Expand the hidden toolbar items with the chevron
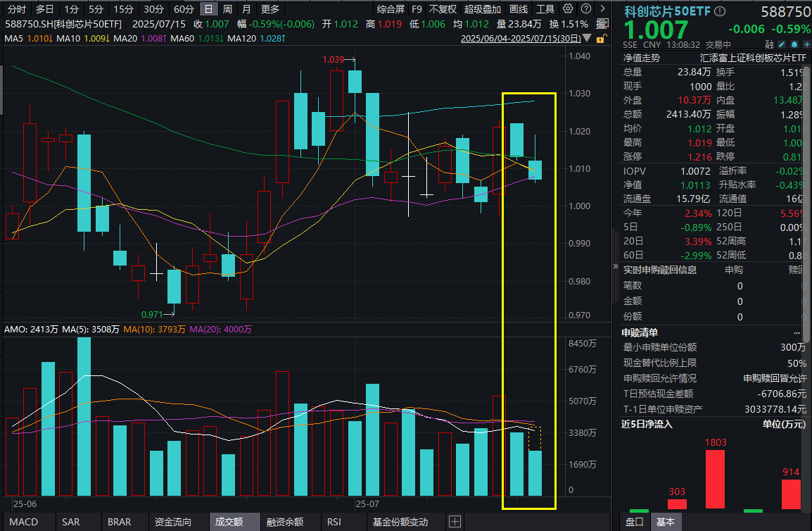812x531 pixels. 602,8
